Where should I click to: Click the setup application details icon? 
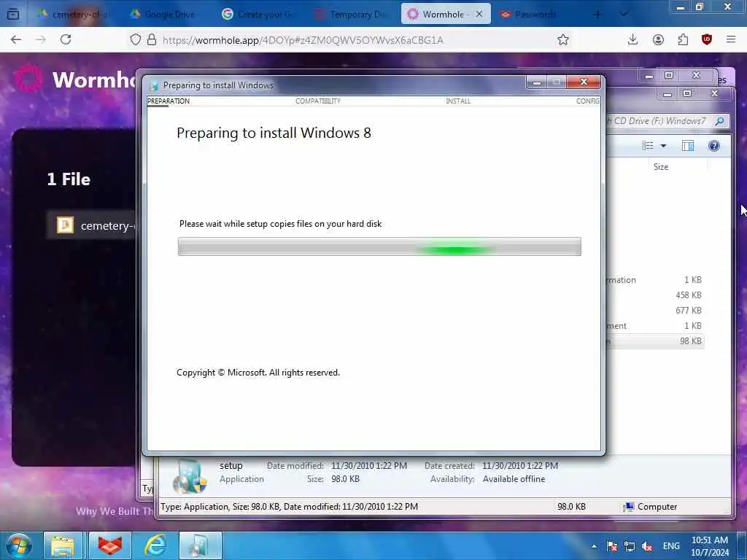190,477
